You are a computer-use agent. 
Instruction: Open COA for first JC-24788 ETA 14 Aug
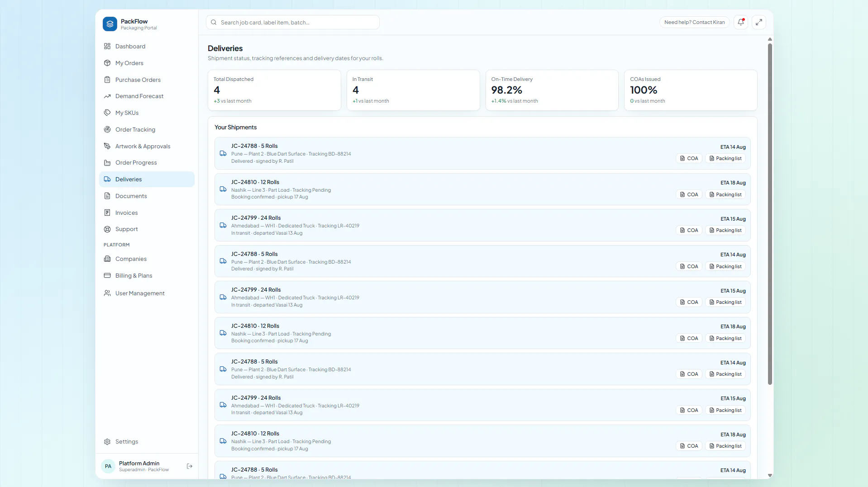pos(689,158)
